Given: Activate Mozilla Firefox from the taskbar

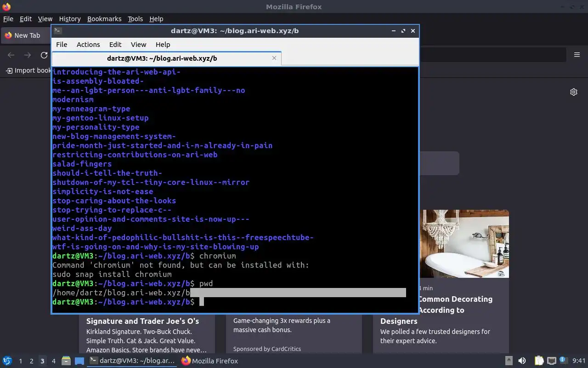Looking at the screenshot, I should 209,361.
